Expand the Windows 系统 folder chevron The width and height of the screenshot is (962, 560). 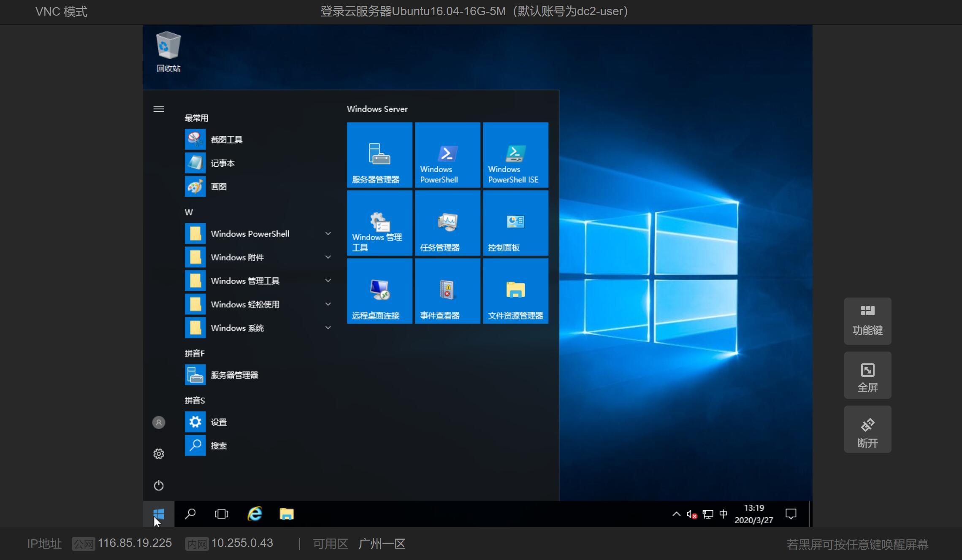[328, 328]
